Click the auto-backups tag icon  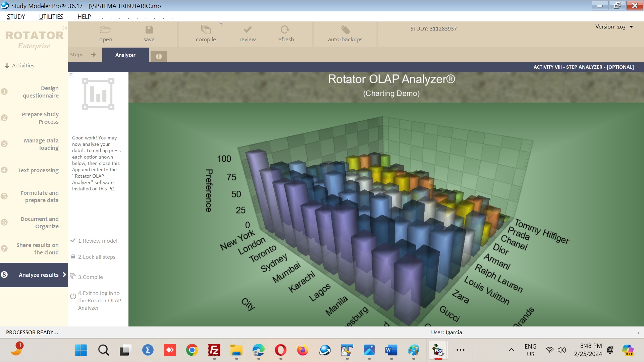point(345,30)
